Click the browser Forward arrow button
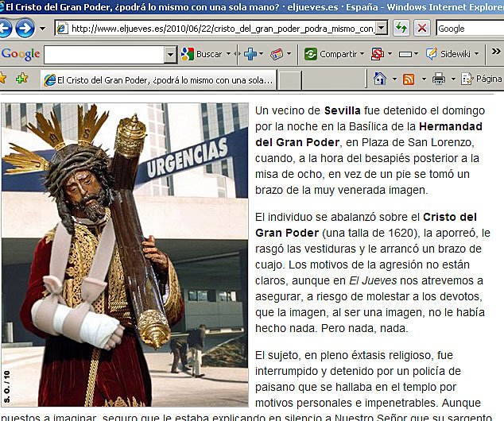Image resolution: width=504 pixels, height=421 pixels. pos(25,29)
